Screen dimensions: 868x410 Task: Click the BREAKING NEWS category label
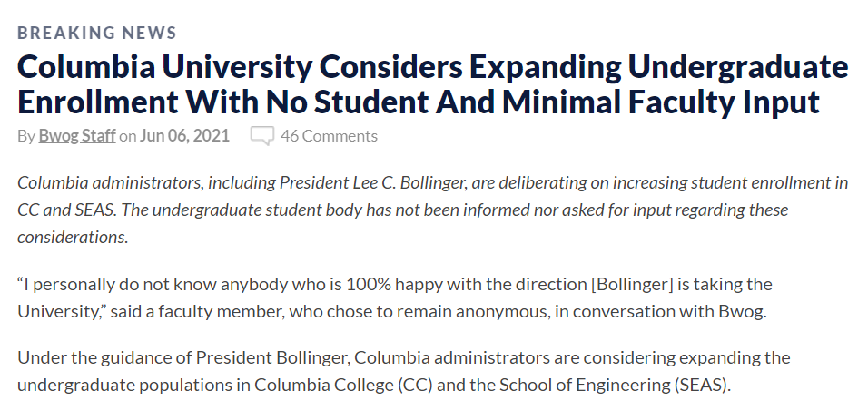(x=96, y=33)
